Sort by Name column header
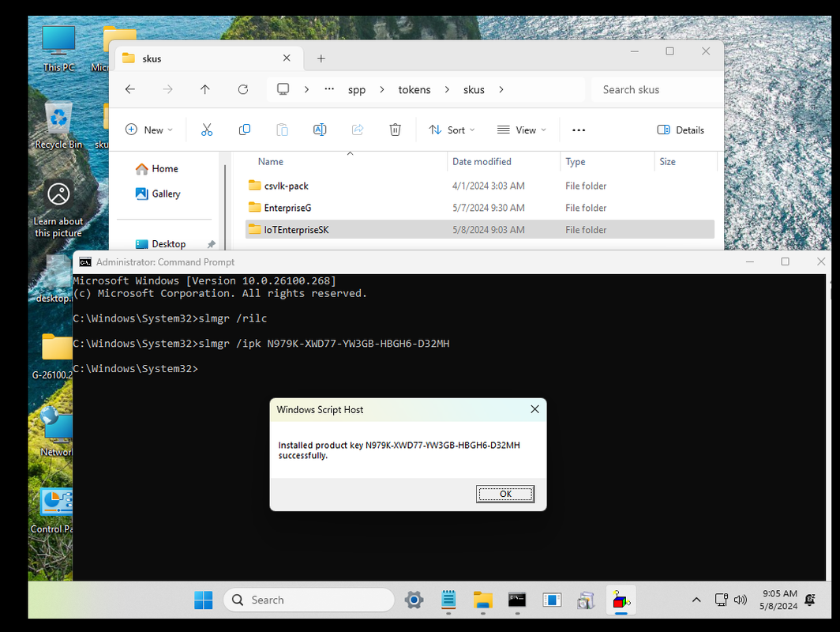This screenshot has width=840, height=632. (271, 161)
